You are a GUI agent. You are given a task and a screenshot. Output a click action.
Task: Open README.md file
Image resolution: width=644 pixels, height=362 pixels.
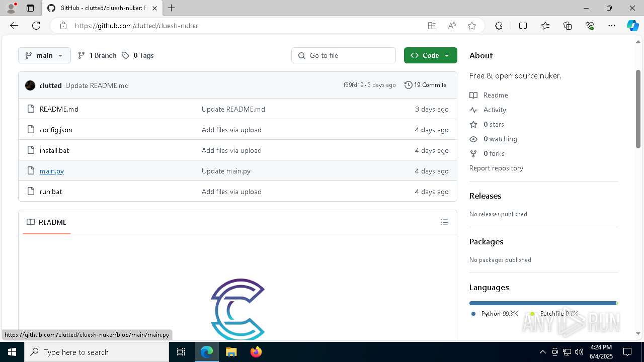[x=59, y=109]
